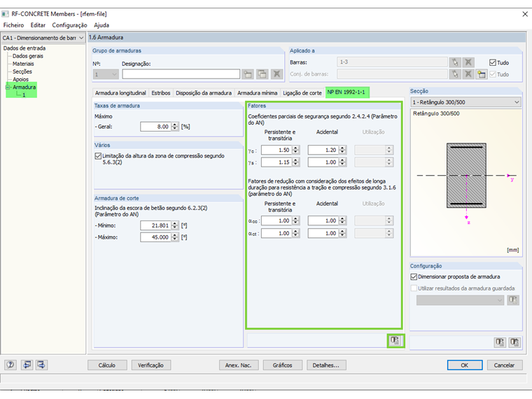Open the Detalhes... dialog button
Screen dimensions: 532x399
pos(326,365)
